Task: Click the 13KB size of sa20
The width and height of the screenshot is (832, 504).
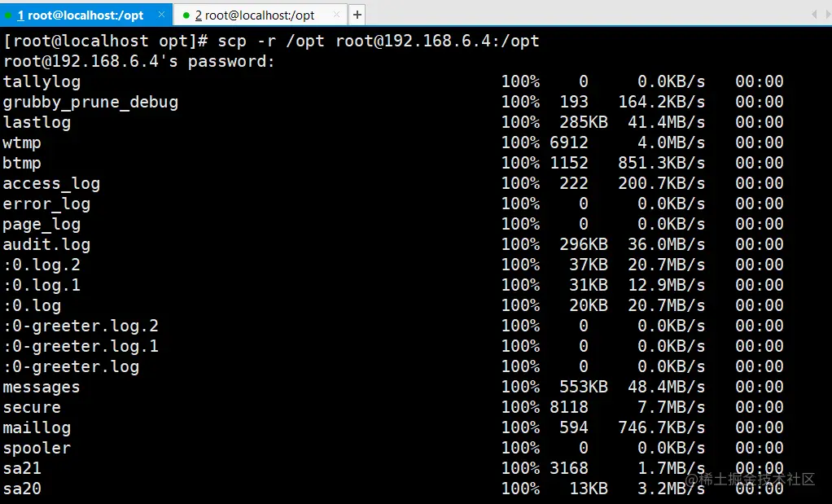Action: (589, 489)
